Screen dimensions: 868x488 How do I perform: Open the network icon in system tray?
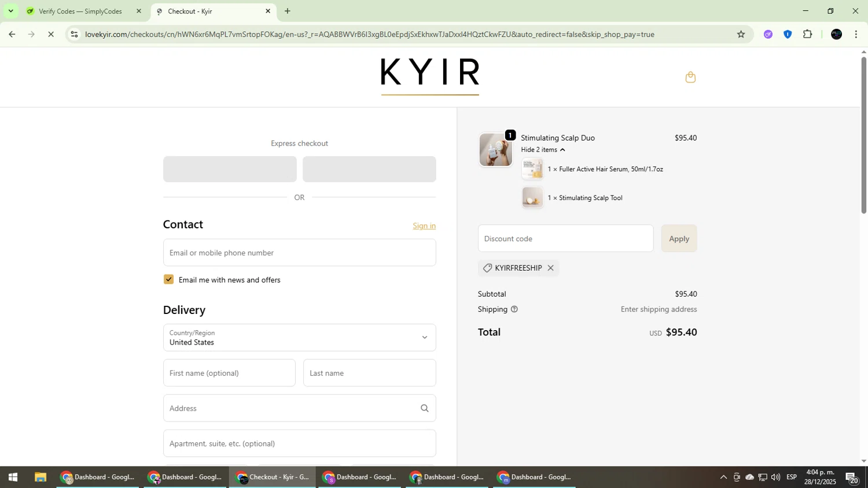tap(763, 477)
